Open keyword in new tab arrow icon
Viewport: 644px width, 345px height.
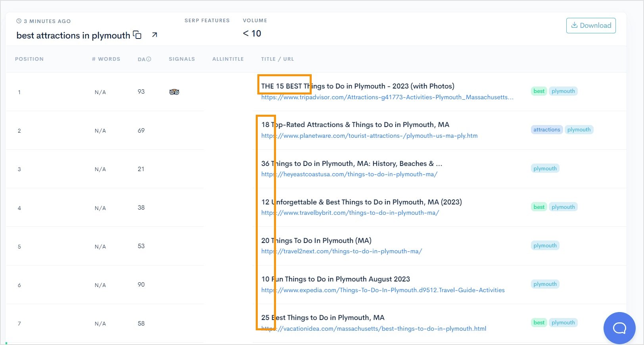tap(155, 35)
